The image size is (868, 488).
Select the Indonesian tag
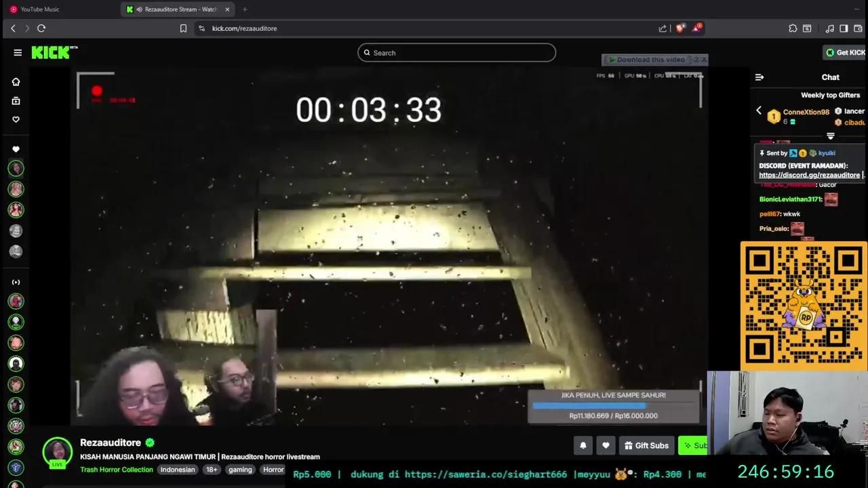pos(178,470)
